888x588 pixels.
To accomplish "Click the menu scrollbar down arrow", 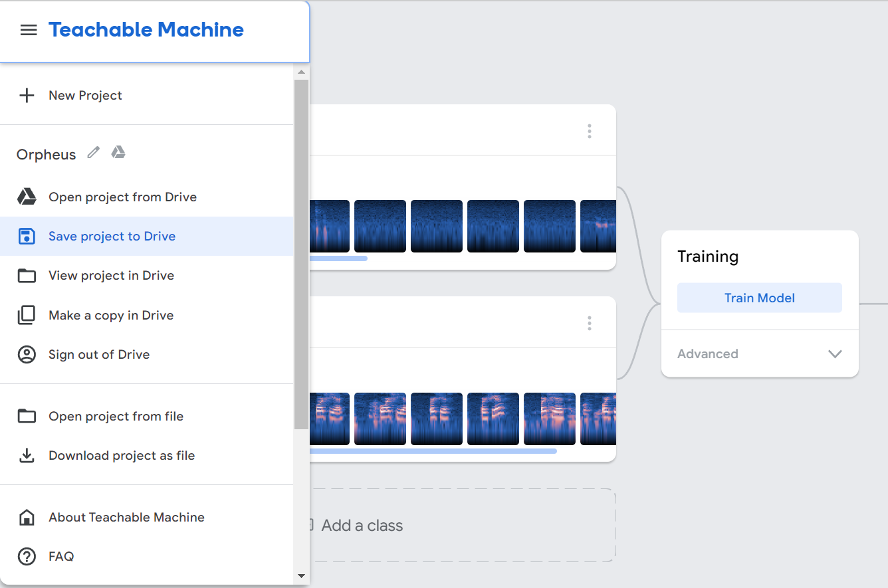I will tap(301, 576).
